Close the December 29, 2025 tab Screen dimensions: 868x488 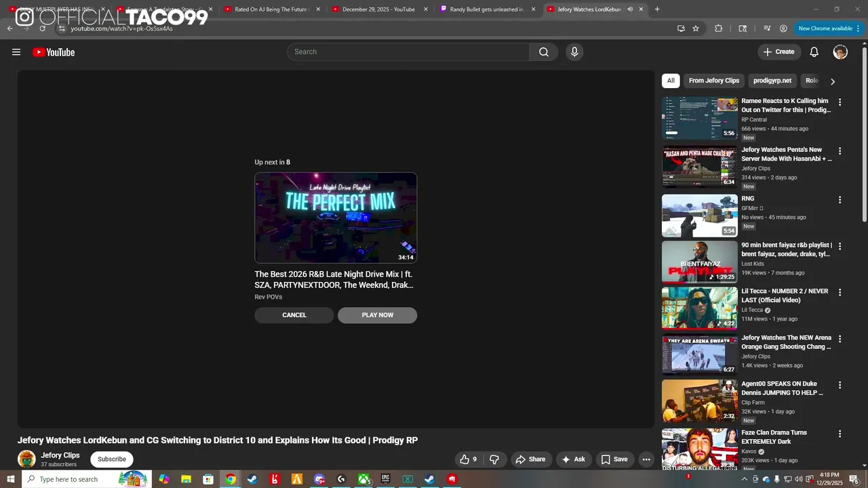(x=426, y=9)
